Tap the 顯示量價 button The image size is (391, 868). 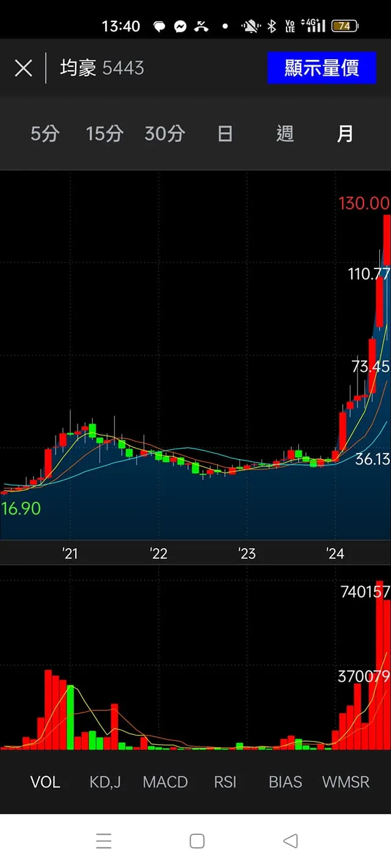(321, 68)
